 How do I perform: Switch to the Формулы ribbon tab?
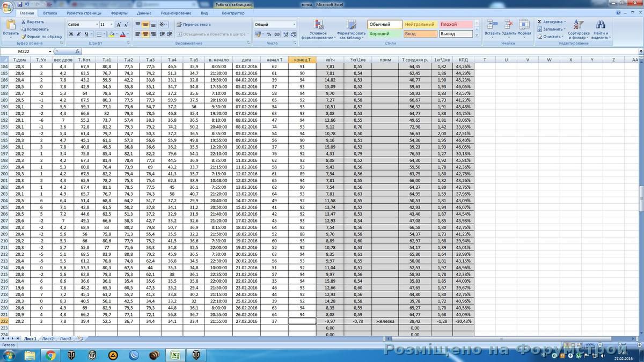(x=119, y=13)
